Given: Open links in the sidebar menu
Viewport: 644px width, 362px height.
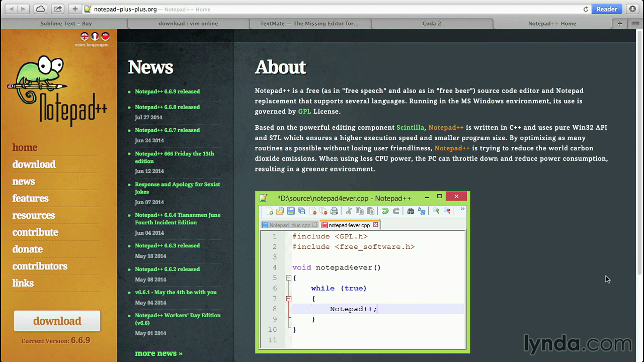Looking at the screenshot, I should 23,283.
